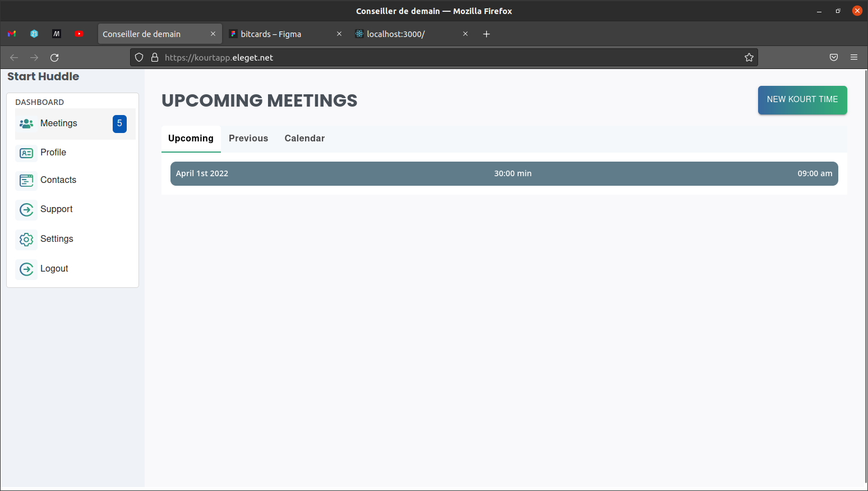
Task: Open the pinned Gmail tab
Action: point(12,34)
